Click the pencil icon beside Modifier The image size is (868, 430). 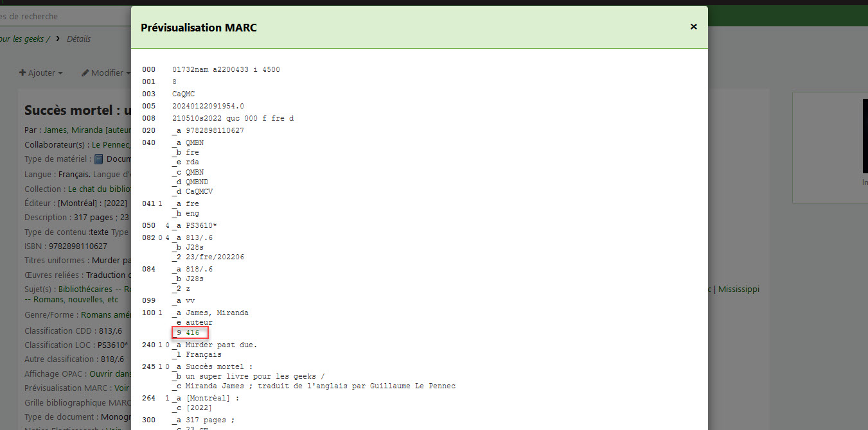click(x=85, y=73)
